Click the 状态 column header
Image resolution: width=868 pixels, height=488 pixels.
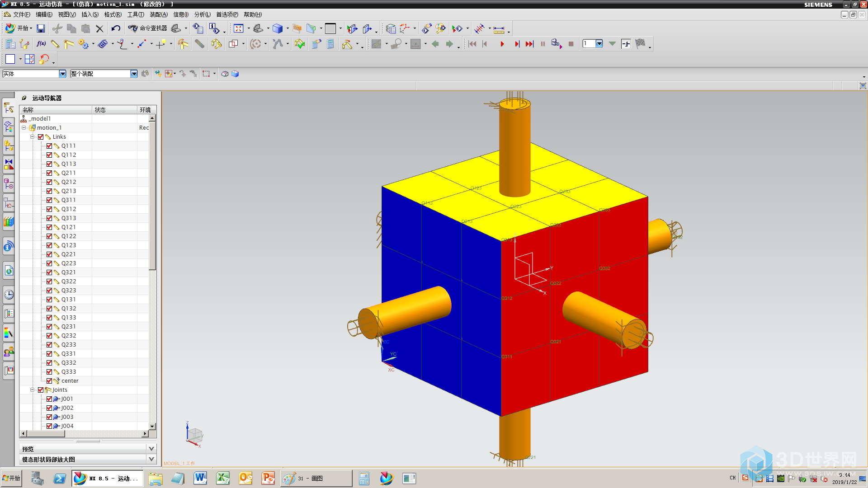click(x=115, y=110)
